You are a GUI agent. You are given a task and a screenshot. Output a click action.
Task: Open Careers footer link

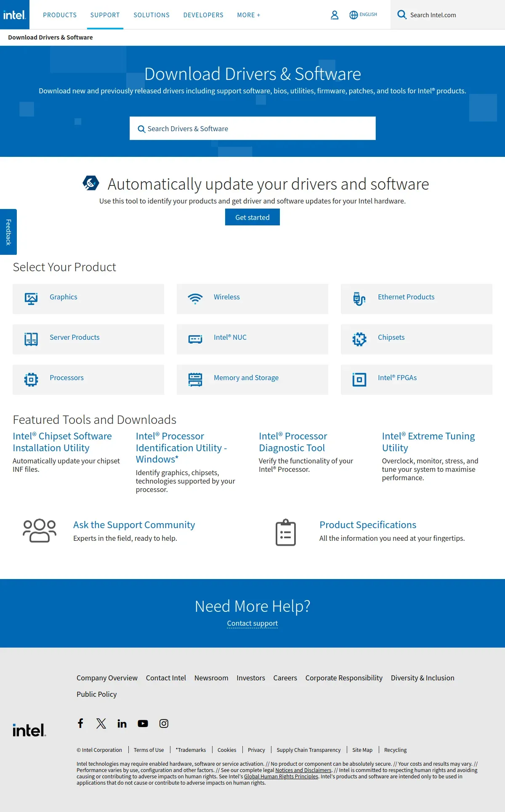(x=285, y=678)
